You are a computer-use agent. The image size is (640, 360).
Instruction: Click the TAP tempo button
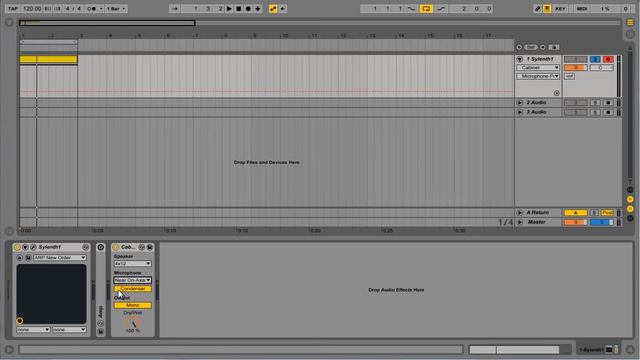pos(13,9)
